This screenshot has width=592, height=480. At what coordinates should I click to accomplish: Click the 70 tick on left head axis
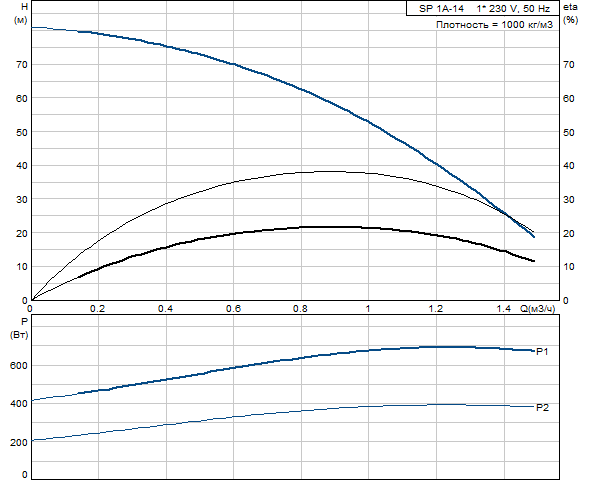point(22,65)
